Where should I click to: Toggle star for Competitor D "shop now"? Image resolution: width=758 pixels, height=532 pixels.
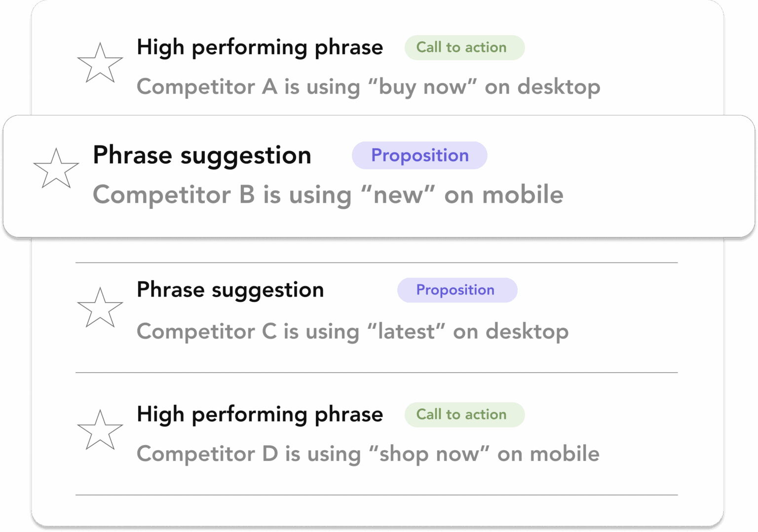[x=100, y=430]
